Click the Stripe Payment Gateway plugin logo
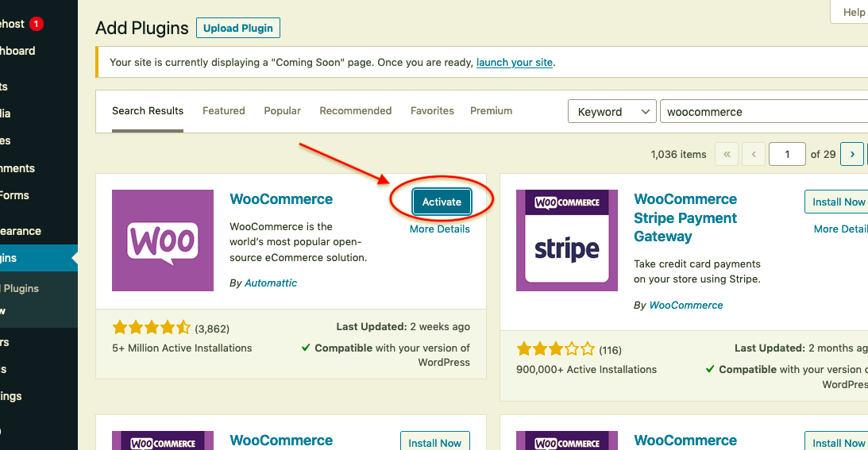Image resolution: width=868 pixels, height=450 pixels. pos(567,240)
